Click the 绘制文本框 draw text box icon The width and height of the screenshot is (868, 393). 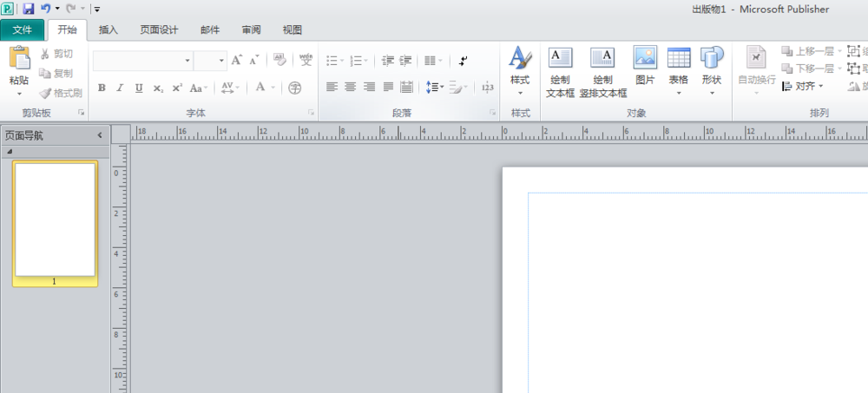pos(560,58)
